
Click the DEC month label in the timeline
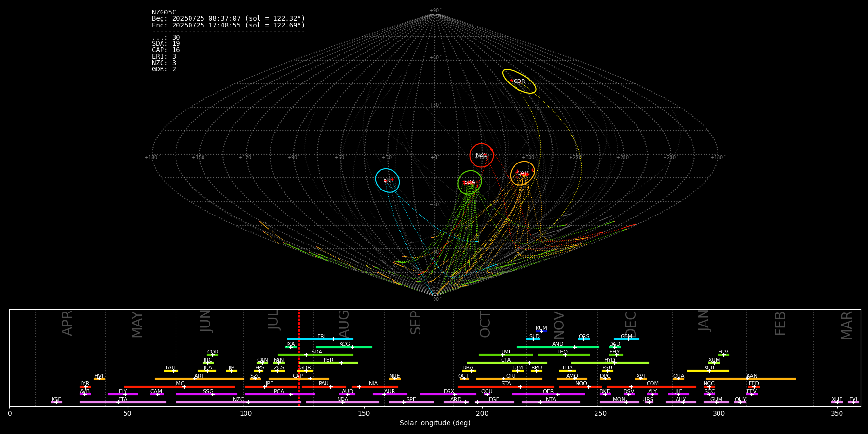[631, 324]
